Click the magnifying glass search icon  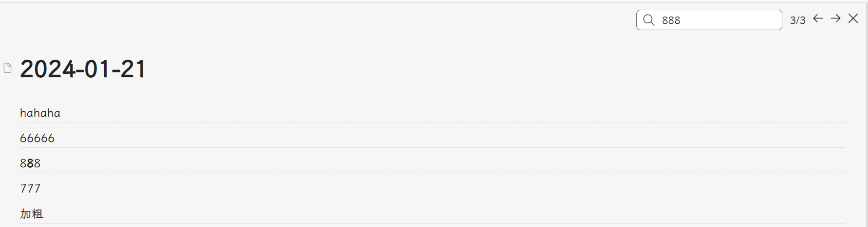[x=648, y=20]
